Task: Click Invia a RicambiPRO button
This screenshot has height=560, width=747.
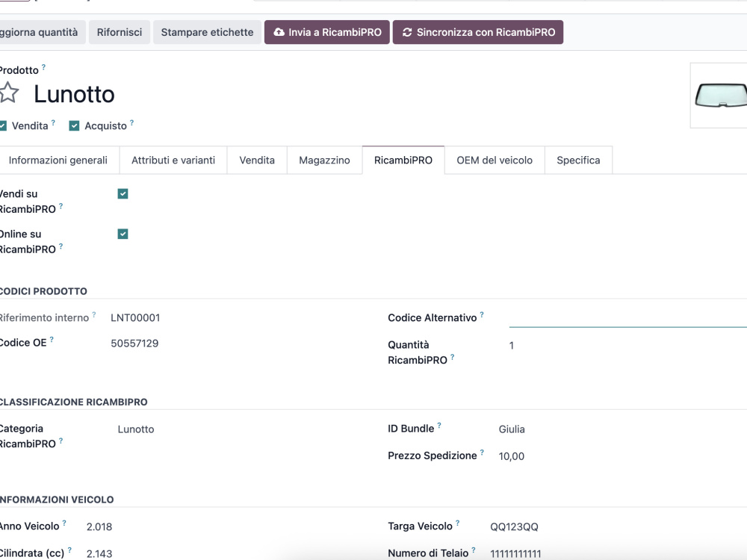Action: 327,32
